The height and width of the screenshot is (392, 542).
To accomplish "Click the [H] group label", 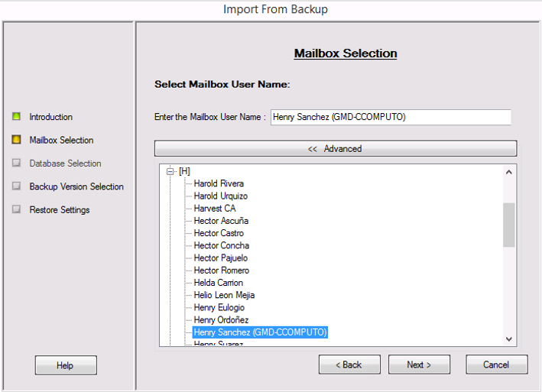I will [184, 171].
